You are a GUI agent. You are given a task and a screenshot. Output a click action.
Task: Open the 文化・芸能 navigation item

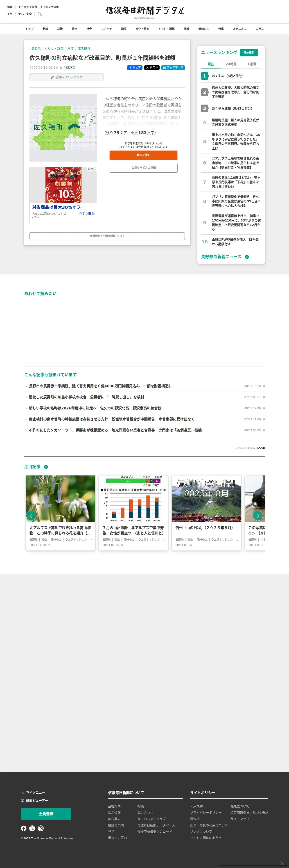142,29
